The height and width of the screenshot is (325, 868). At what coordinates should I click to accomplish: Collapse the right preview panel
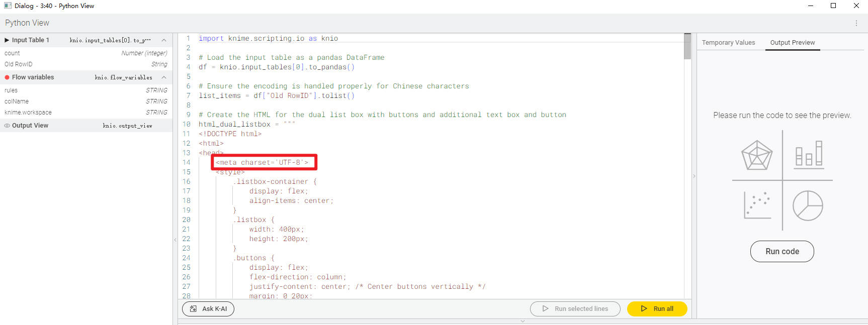[694, 176]
